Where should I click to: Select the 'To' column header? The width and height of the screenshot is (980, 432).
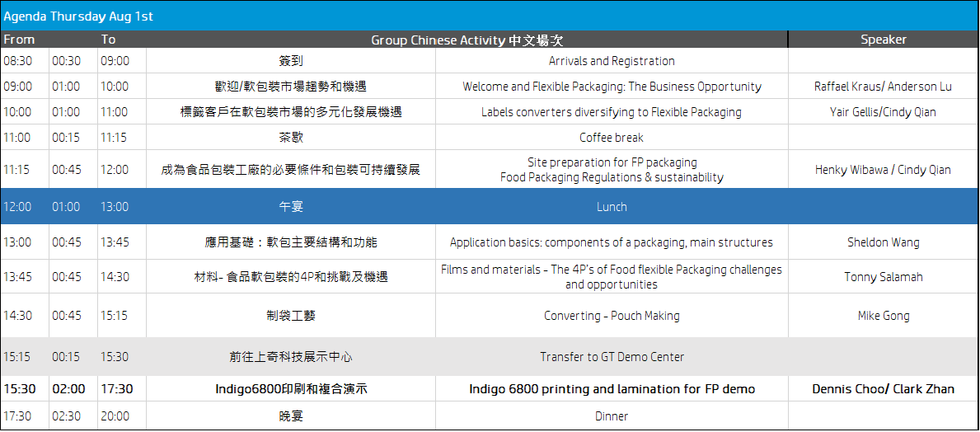109,40
